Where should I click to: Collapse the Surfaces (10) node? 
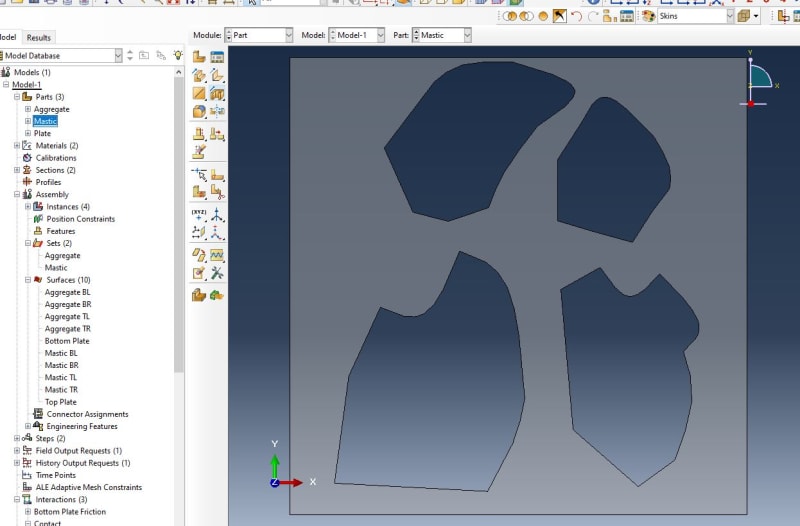(x=28, y=280)
